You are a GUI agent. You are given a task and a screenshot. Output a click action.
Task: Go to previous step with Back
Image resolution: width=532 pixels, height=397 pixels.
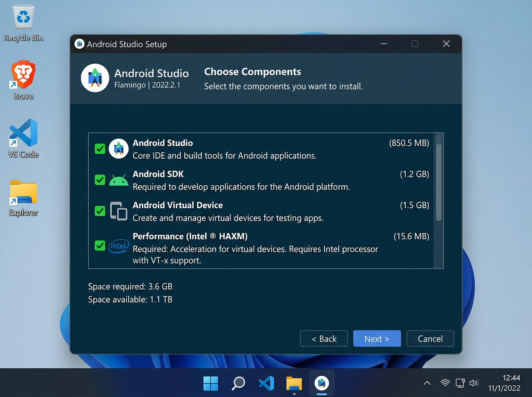point(324,339)
